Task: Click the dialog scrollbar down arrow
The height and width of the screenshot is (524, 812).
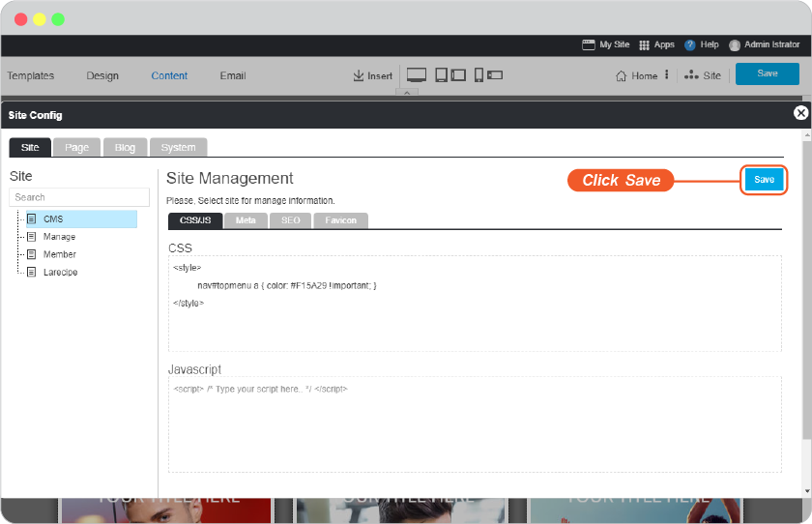Action: coord(807,491)
